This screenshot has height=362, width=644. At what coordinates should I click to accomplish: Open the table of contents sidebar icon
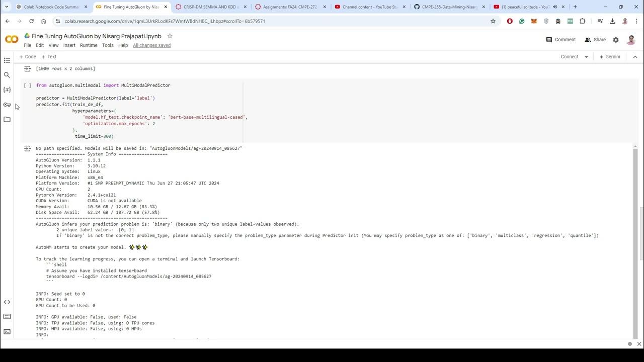(x=7, y=60)
